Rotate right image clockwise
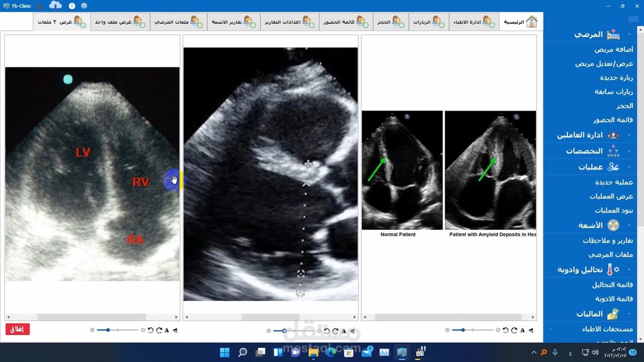This screenshot has height=362, width=644. 514,330
